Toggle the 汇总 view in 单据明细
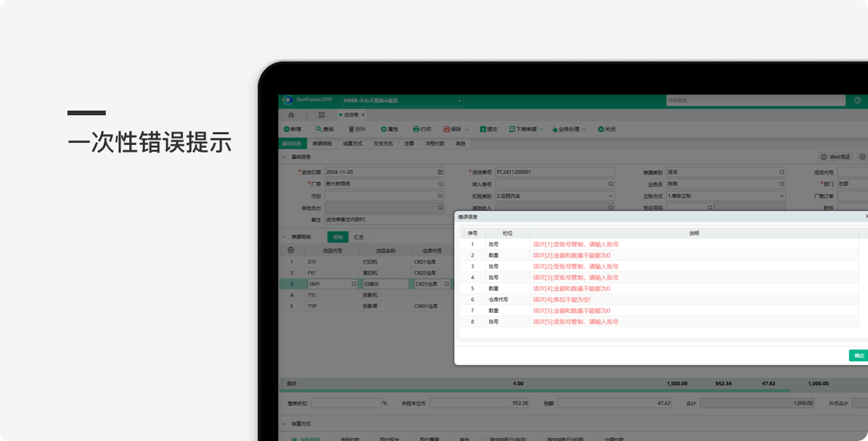 point(359,237)
